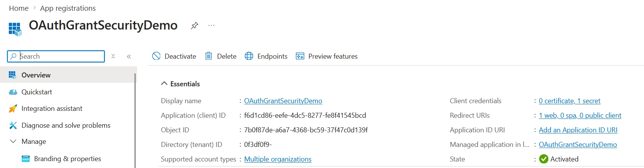The image size is (644, 168).
Task: Click the Deactivate toolbar icon
Action: 156,56
